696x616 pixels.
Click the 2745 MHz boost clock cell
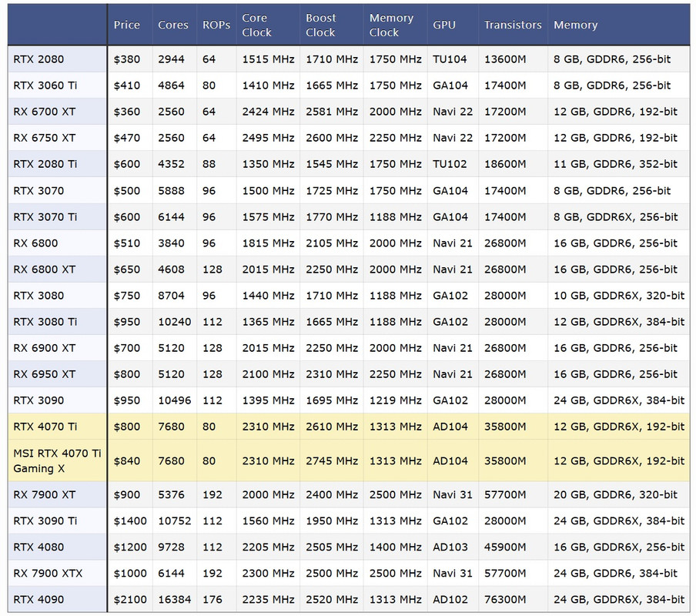click(x=332, y=460)
